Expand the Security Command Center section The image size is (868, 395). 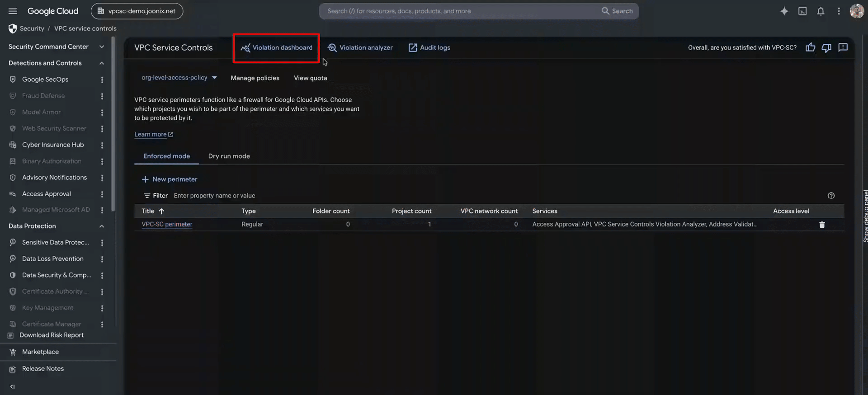pos(102,47)
